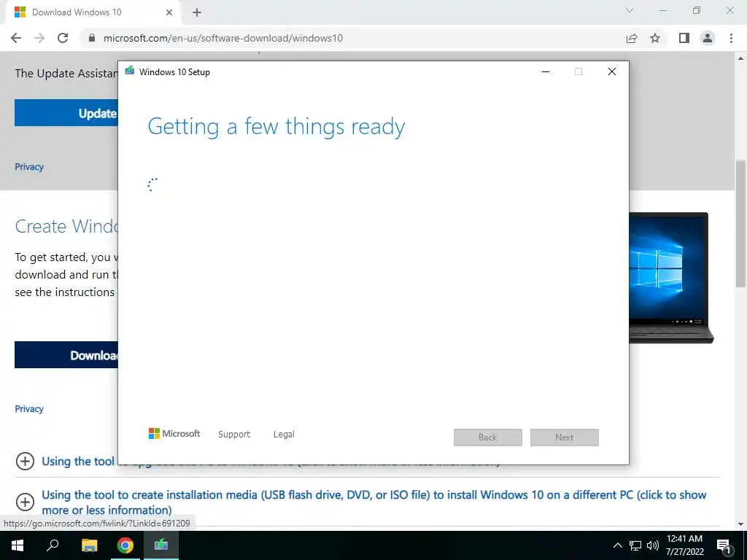The height and width of the screenshot is (560, 747).
Task: Restore down the Chrome window
Action: pos(697,10)
